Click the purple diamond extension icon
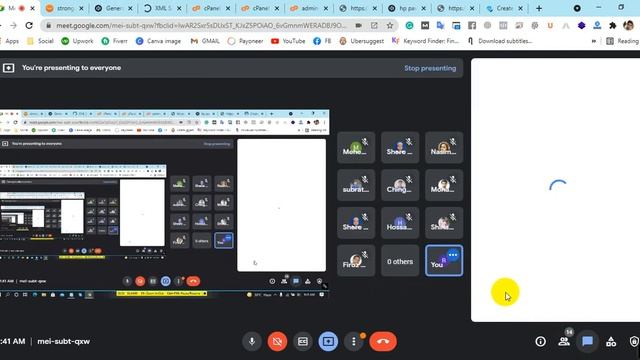Screen dimensions: 640x360 [x=581, y=25]
